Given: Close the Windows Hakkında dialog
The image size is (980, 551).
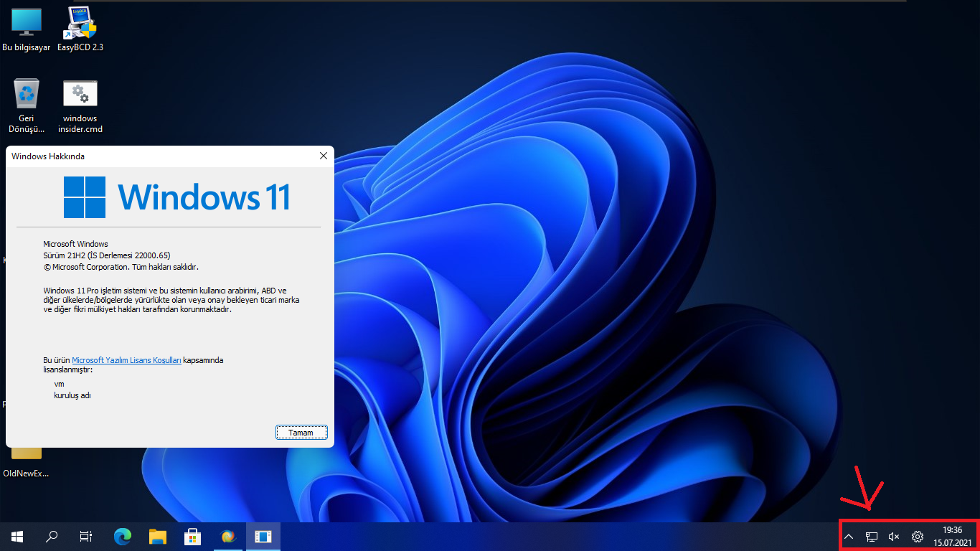Looking at the screenshot, I should tap(324, 156).
